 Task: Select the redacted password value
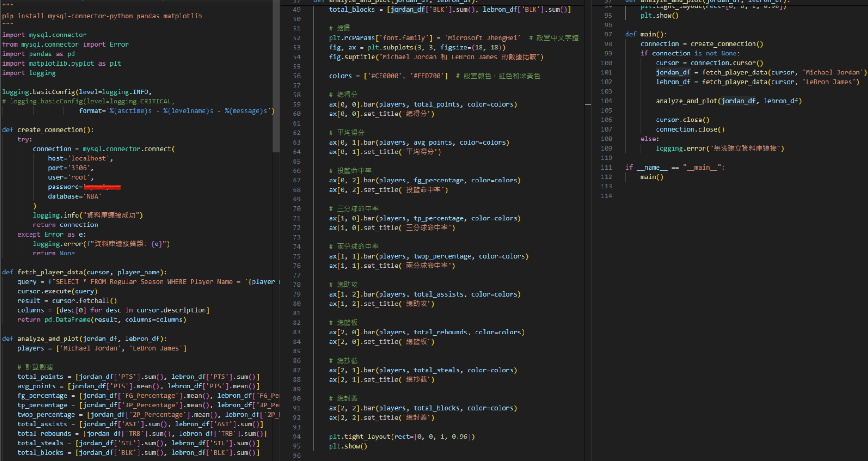tap(102, 187)
